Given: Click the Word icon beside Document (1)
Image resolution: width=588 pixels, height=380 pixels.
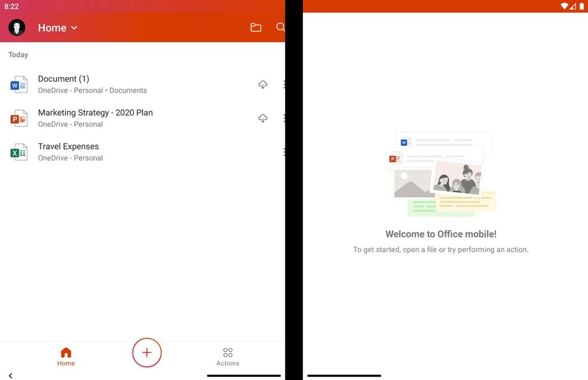Looking at the screenshot, I should 19,84.
